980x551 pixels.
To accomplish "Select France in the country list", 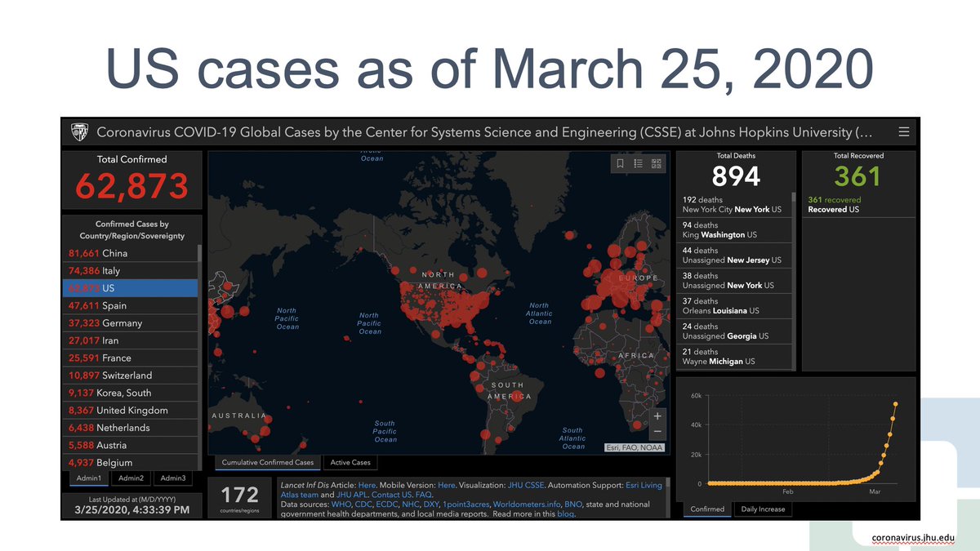I will [x=131, y=358].
